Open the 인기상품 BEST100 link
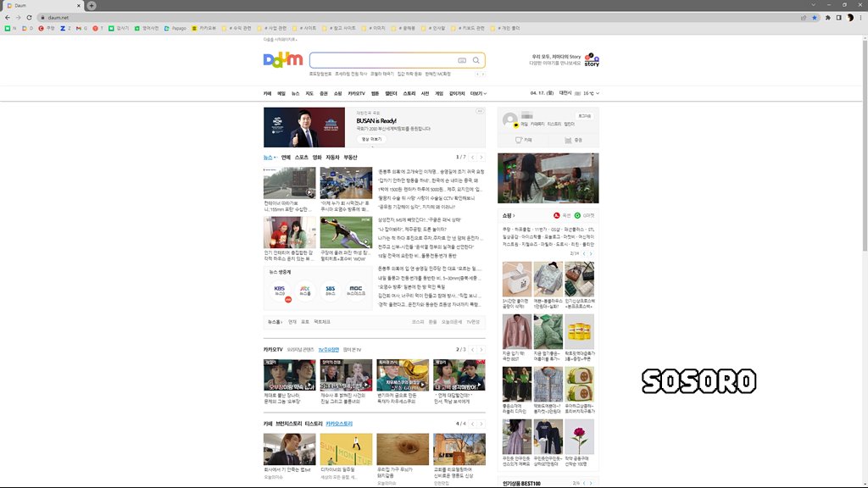Screen dimensions: 868x488 click(521, 484)
